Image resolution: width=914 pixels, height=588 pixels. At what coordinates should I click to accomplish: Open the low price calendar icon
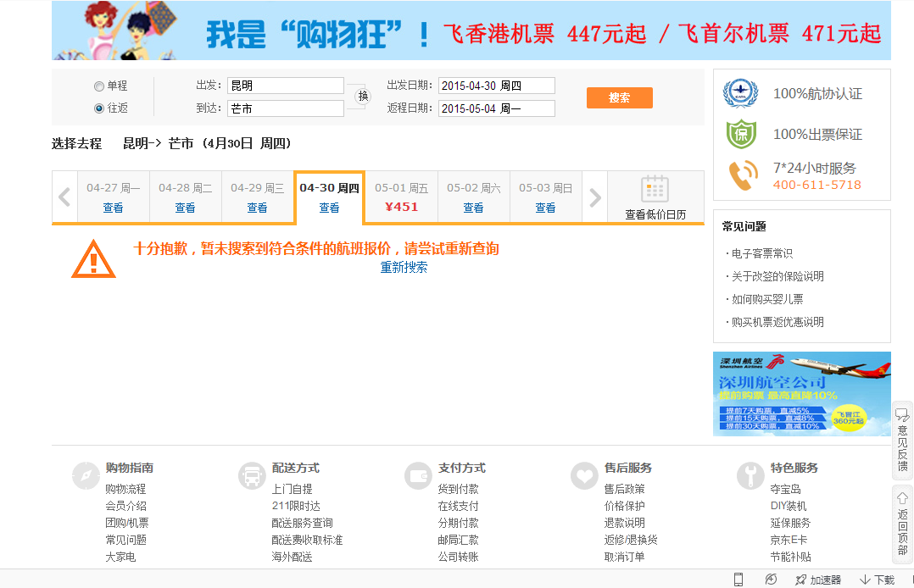coord(655,188)
